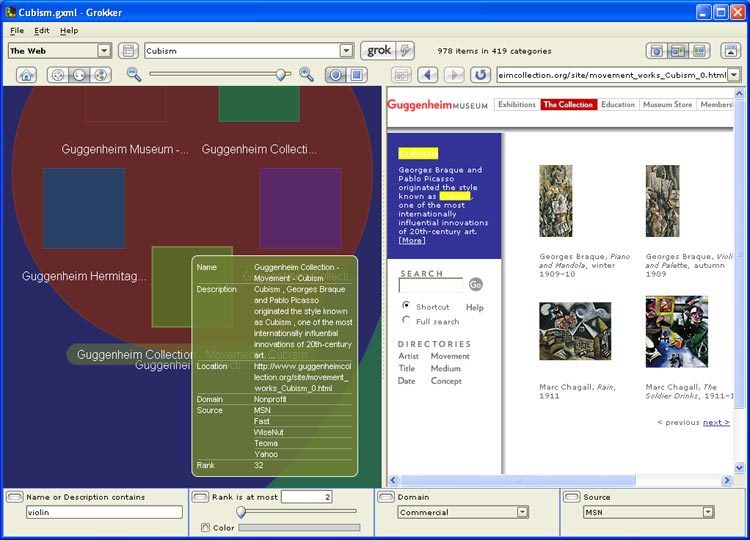Follow the [More] link in Cubism text

click(412, 241)
